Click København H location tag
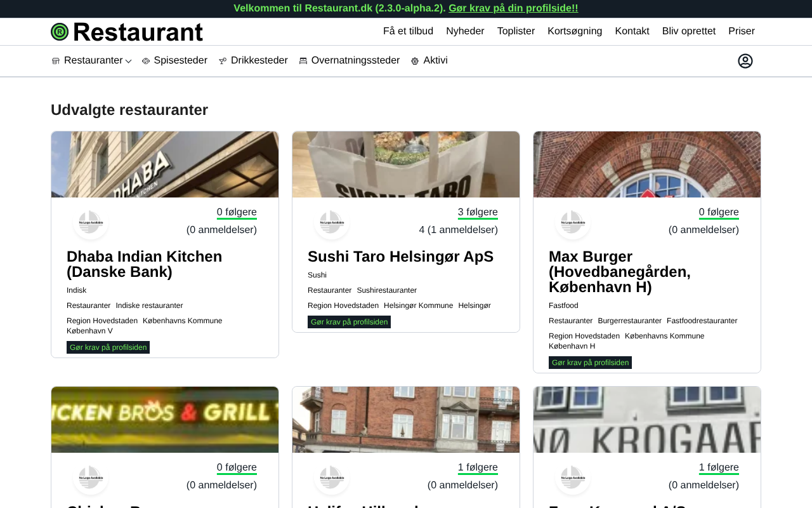812x508 pixels. point(572,346)
